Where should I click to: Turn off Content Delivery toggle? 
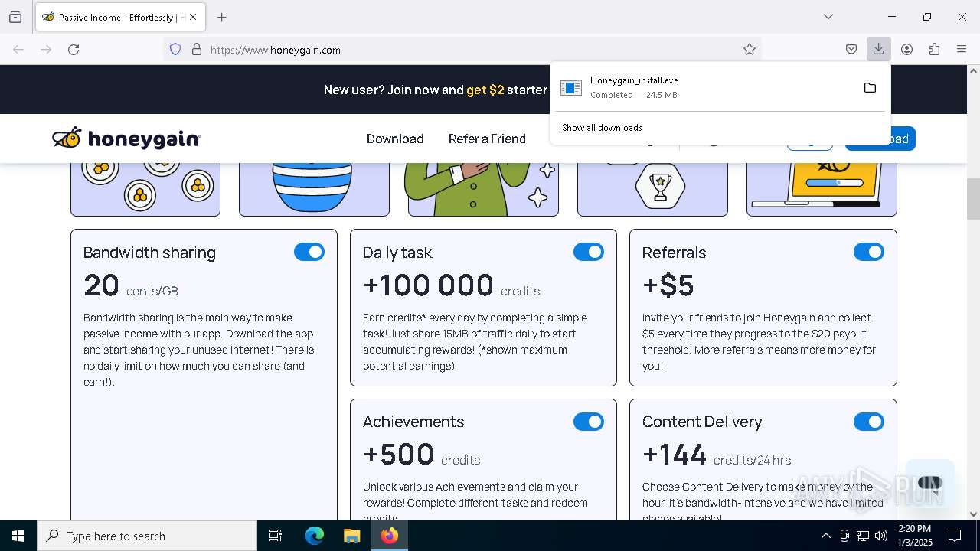click(x=869, y=422)
